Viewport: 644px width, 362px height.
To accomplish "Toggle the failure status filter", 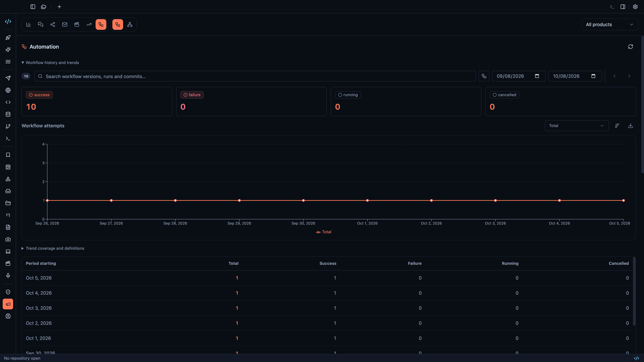I will (192, 95).
